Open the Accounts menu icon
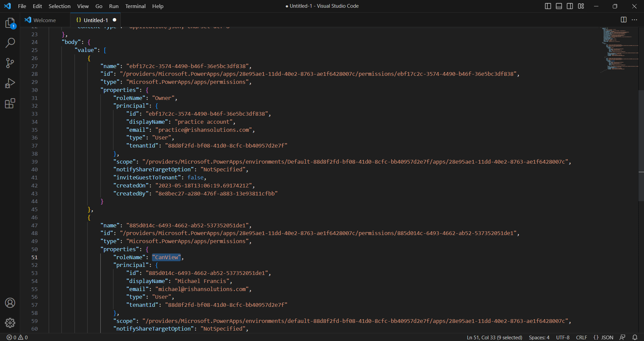Screen dimensions: 644x341 click(10, 303)
